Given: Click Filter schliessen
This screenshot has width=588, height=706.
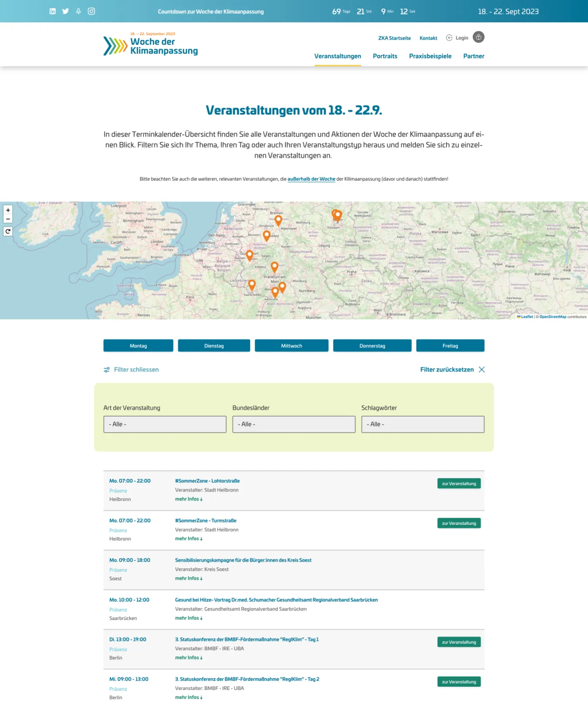Looking at the screenshot, I should (136, 370).
